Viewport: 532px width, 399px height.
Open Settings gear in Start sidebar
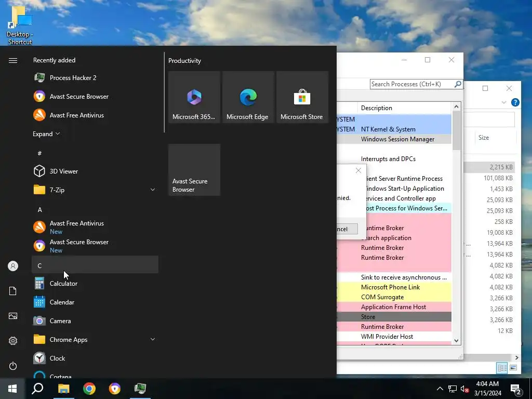(13, 341)
